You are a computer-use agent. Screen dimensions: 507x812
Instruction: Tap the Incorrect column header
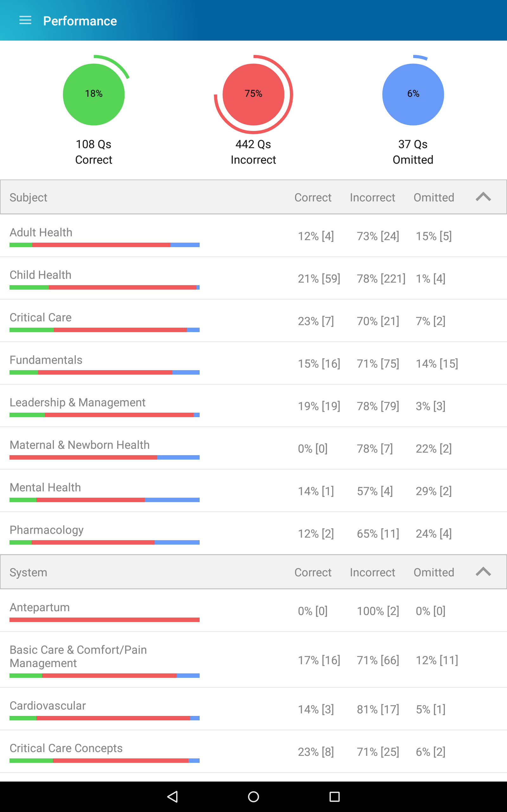click(x=372, y=197)
